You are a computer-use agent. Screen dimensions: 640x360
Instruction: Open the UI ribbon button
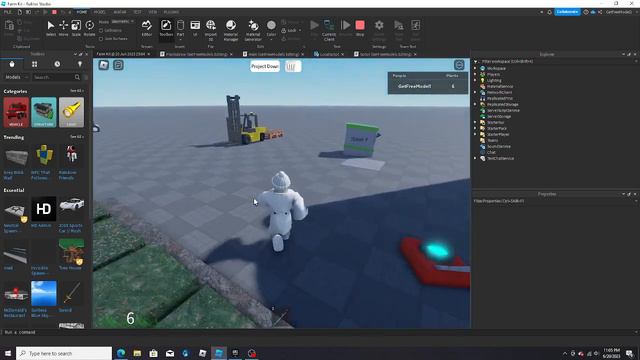pos(195,28)
